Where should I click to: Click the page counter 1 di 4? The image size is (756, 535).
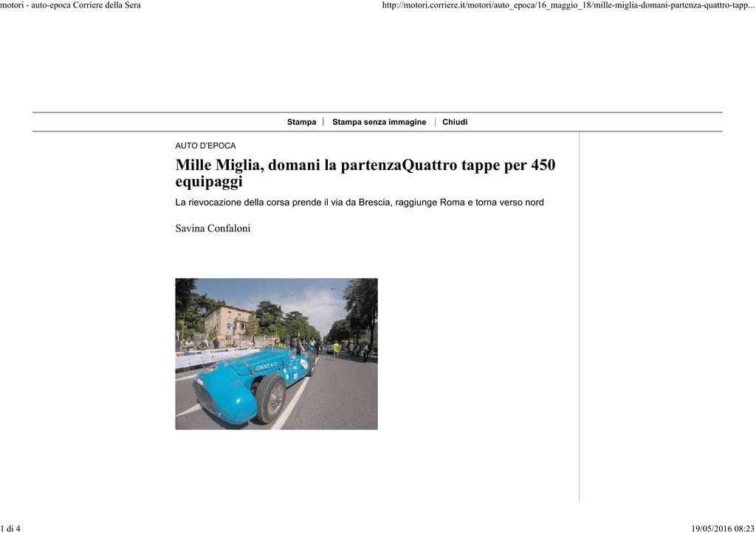tap(10, 529)
